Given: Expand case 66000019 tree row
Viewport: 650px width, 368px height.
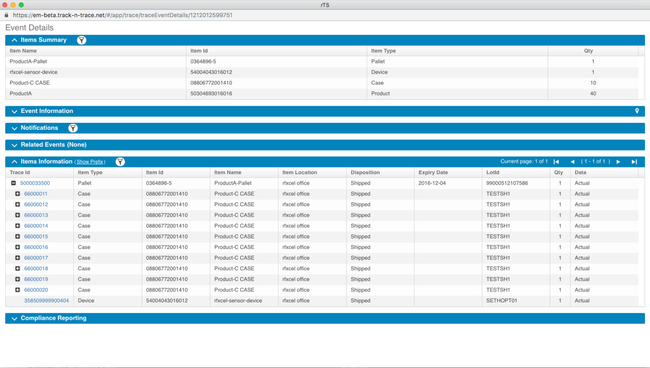Looking at the screenshot, I should coord(17,279).
